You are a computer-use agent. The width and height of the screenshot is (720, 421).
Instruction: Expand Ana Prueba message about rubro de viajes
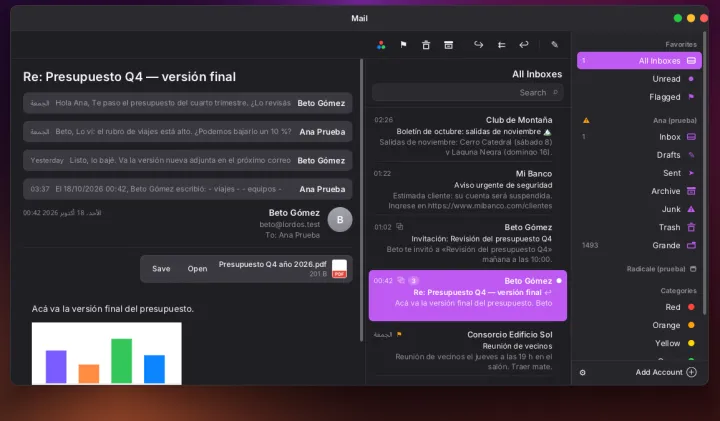(187, 132)
